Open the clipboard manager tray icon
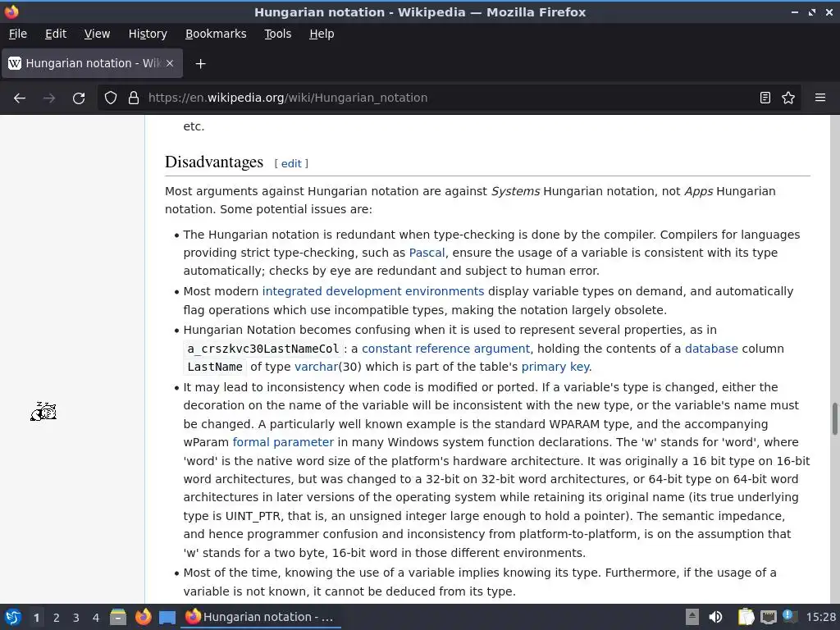The width and height of the screenshot is (840, 630). coord(746,617)
